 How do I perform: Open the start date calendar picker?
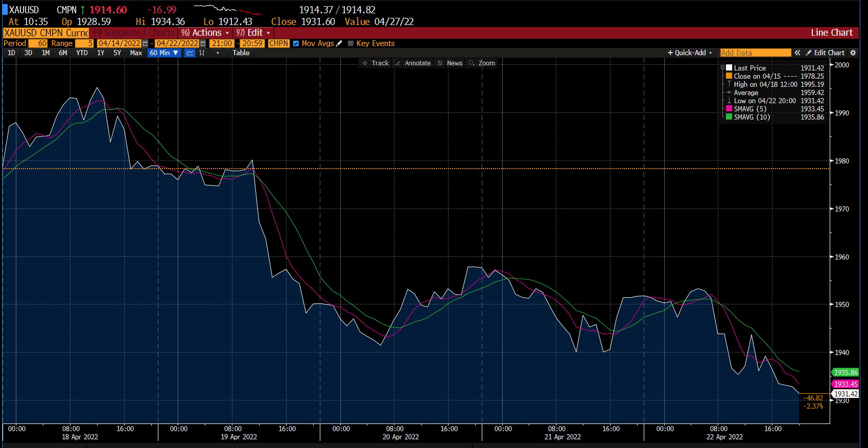point(145,43)
